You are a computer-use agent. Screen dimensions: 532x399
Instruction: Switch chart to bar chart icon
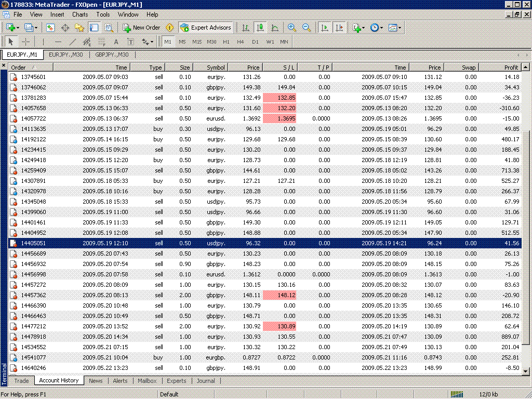246,28
